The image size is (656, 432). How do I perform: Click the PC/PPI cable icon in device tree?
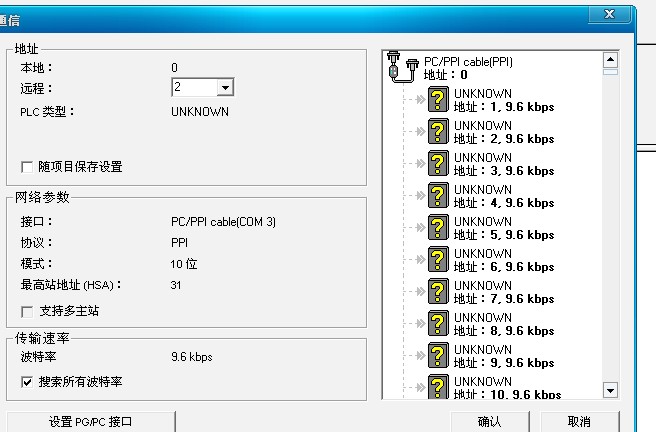click(x=405, y=67)
